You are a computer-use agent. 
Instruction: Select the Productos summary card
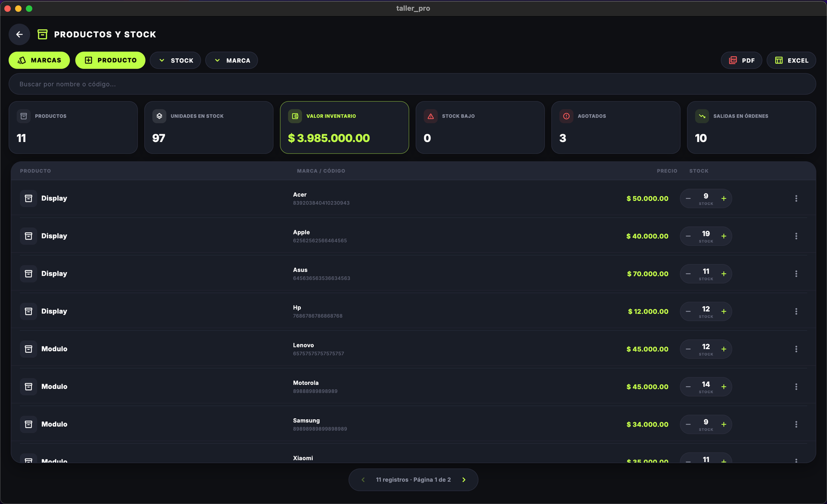click(73, 128)
